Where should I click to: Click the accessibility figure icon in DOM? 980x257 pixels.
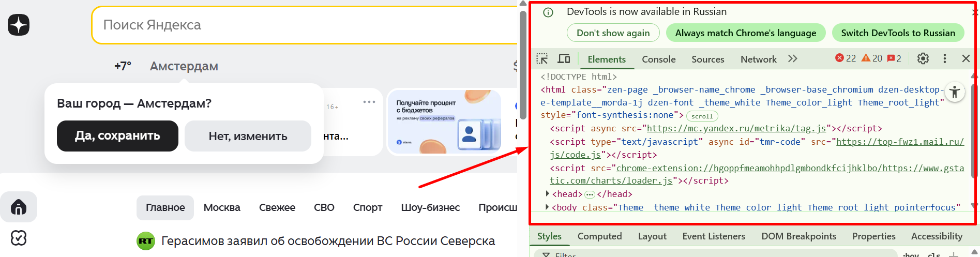[955, 93]
